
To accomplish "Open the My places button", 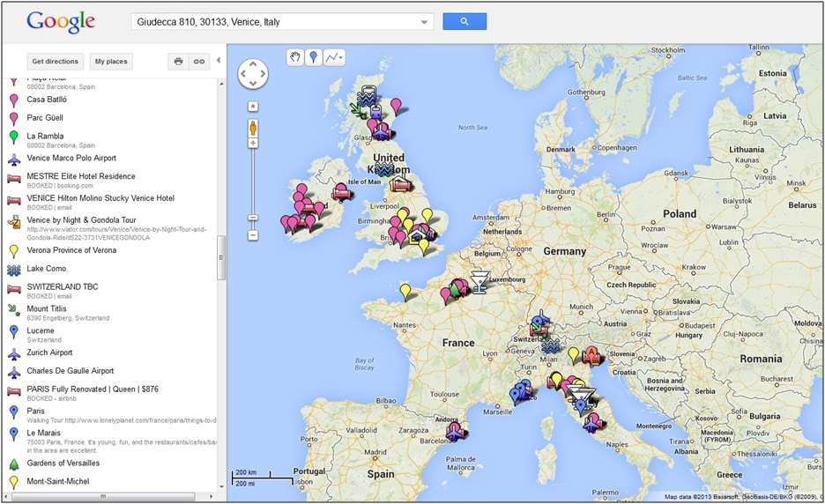I will (111, 62).
